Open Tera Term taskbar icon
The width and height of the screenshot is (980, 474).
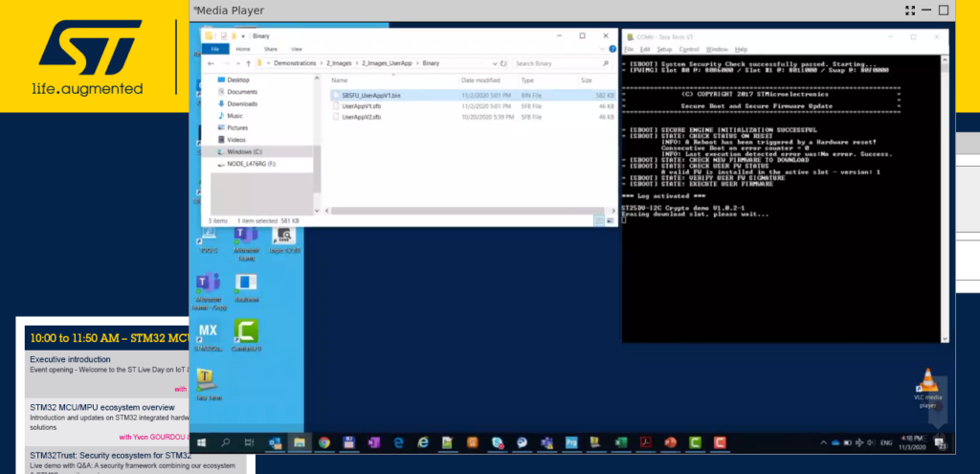pyautogui.click(x=595, y=442)
